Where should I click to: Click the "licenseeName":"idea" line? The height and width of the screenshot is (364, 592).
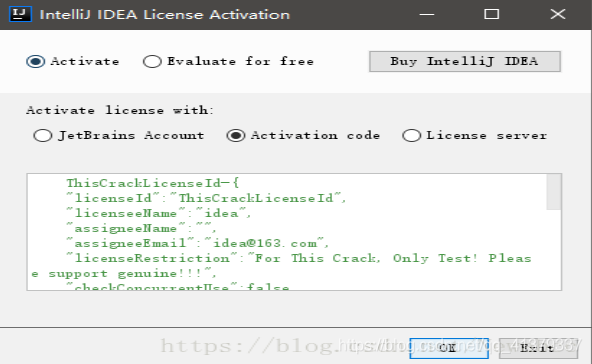coord(159,213)
